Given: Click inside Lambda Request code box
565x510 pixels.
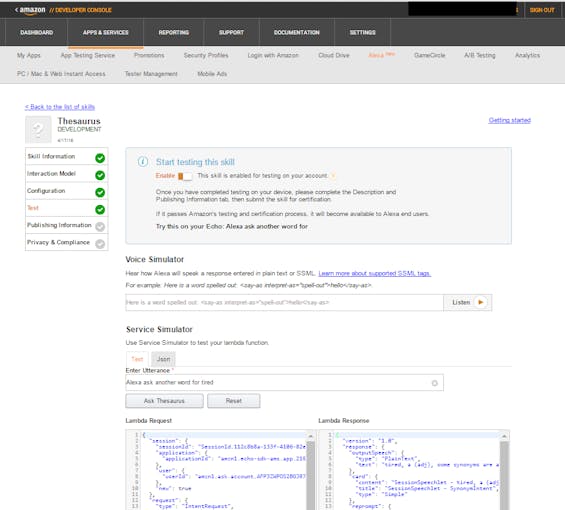Looking at the screenshot, I should pos(220,470).
